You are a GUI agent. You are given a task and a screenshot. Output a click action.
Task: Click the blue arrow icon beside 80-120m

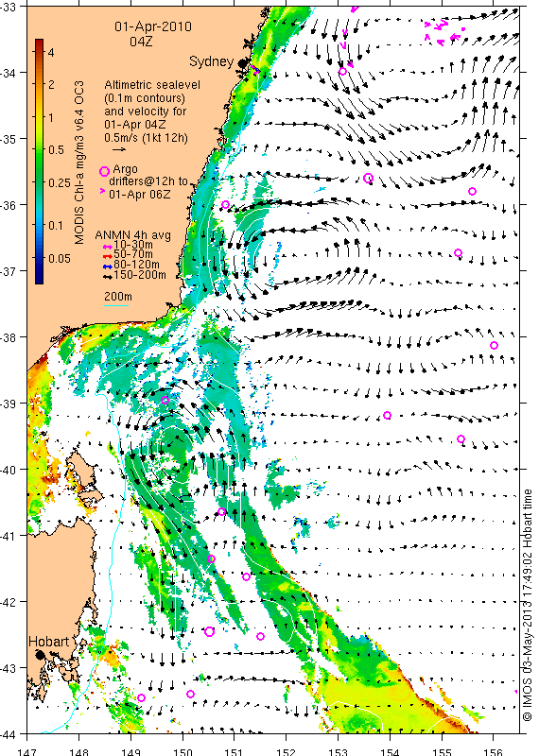[108, 266]
